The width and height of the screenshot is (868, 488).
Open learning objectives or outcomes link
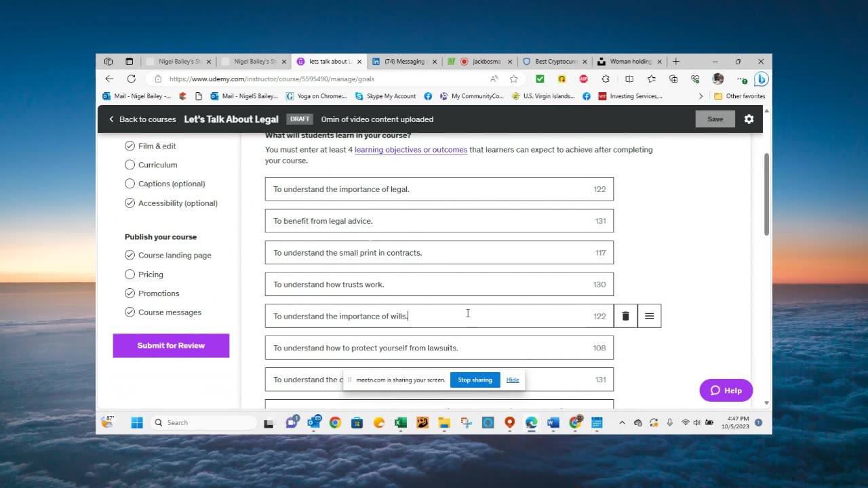click(x=411, y=150)
